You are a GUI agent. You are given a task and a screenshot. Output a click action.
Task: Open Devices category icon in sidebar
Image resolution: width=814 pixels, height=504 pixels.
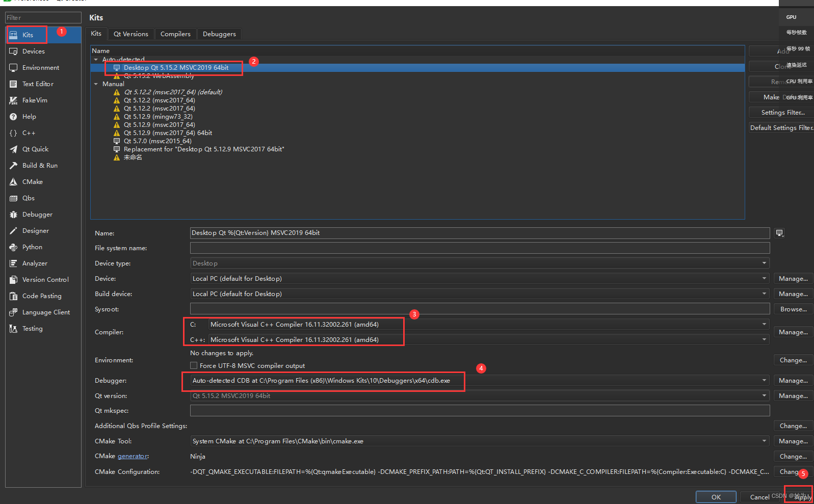[14, 51]
